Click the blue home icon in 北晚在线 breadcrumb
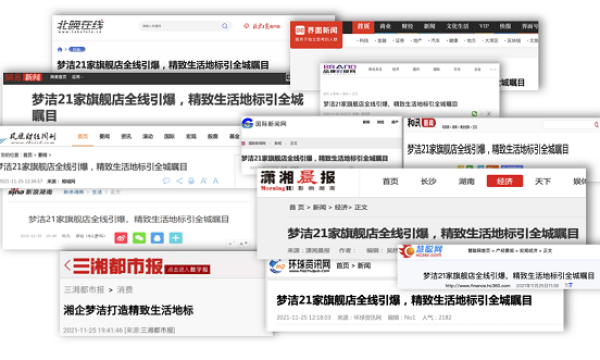Image resolution: width=600 pixels, height=360 pixels. tap(60, 49)
